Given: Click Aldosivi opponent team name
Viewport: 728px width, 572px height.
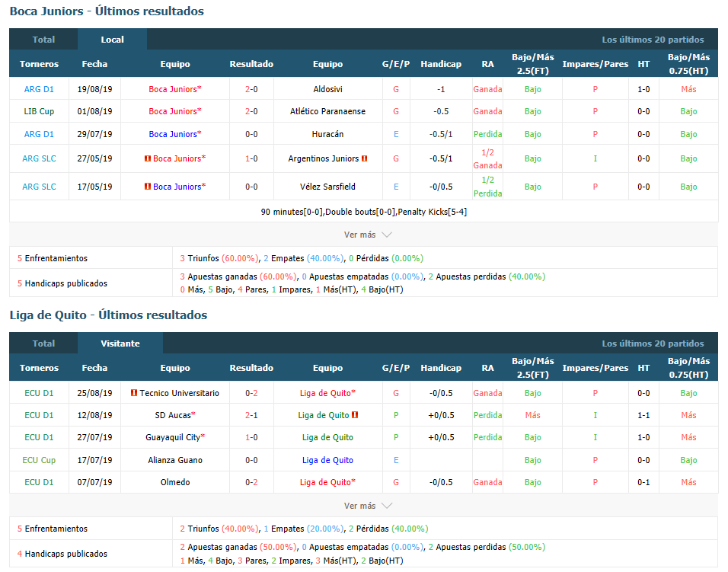Looking at the screenshot, I should (x=327, y=89).
